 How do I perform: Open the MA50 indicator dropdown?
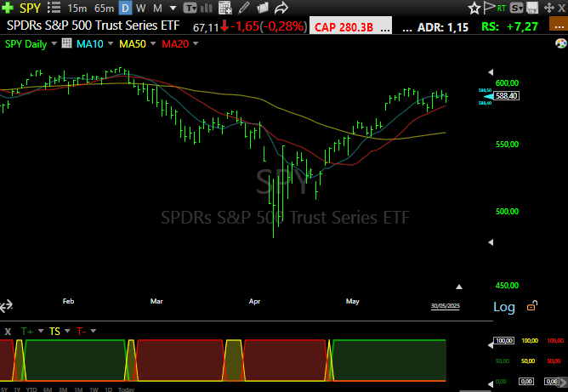pos(153,43)
